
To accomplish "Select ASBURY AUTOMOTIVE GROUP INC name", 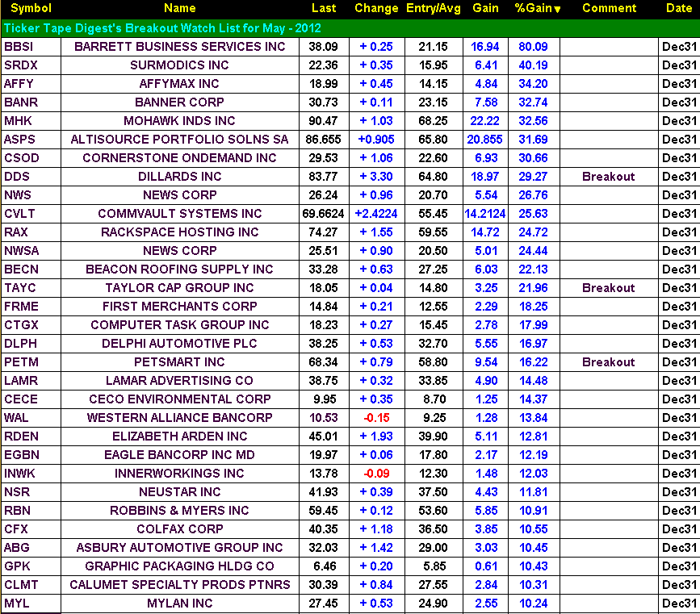I will pyautogui.click(x=179, y=548).
